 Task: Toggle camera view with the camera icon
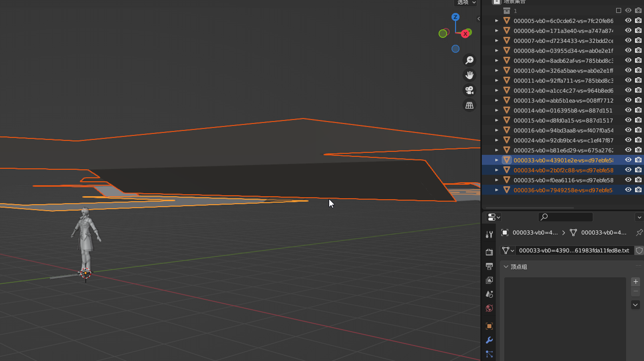(x=469, y=90)
